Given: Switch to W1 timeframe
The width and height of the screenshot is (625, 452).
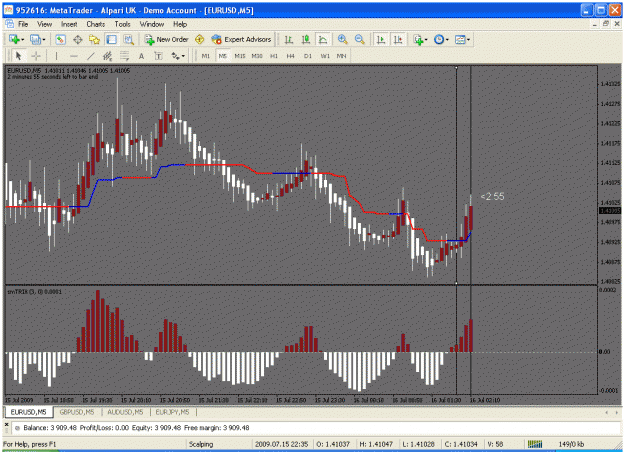Looking at the screenshot, I should point(325,56).
